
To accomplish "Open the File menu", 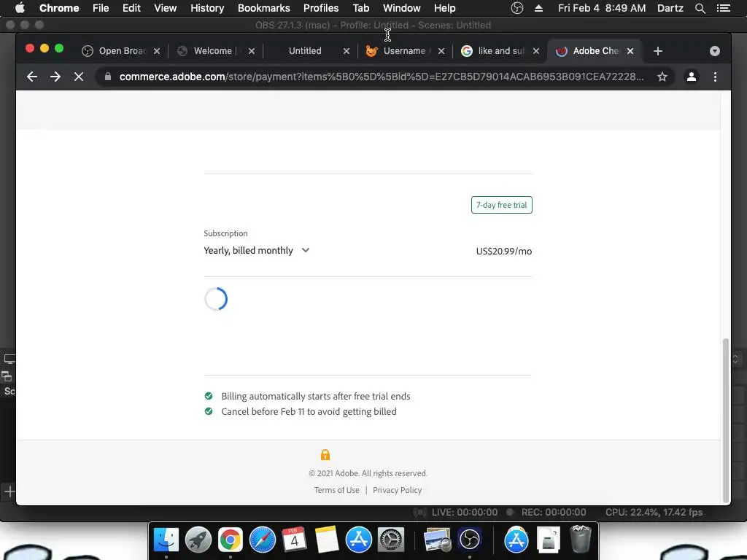I will pyautogui.click(x=101, y=8).
